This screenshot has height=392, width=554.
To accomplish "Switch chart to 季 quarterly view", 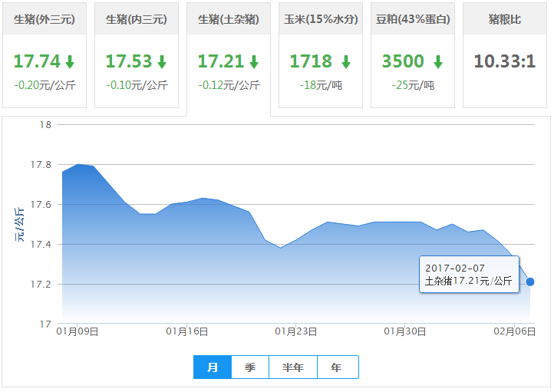I will click(250, 367).
